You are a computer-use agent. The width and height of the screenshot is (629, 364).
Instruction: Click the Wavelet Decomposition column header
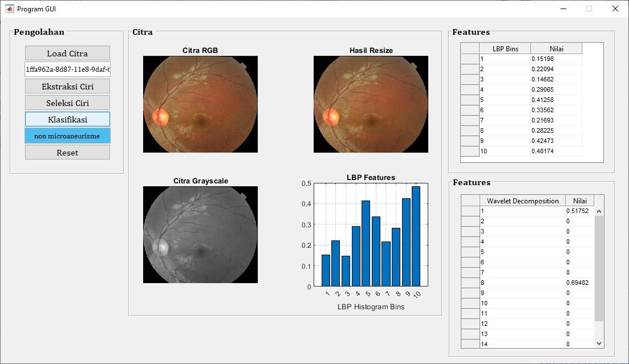coord(522,201)
